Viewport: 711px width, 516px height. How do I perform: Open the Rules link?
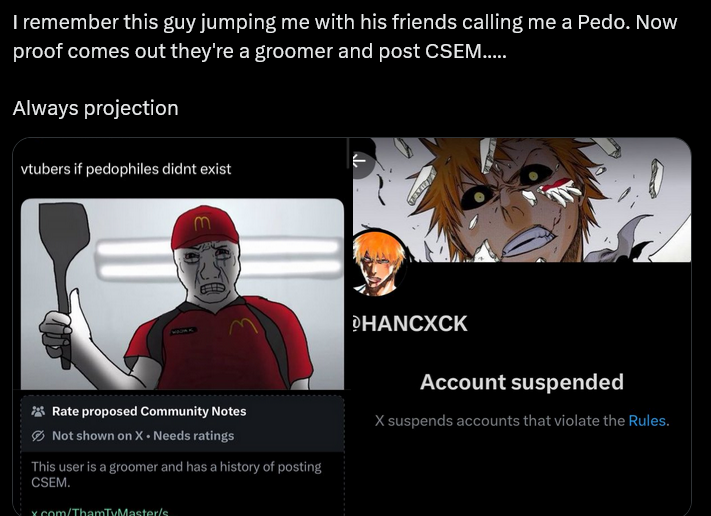(x=647, y=421)
